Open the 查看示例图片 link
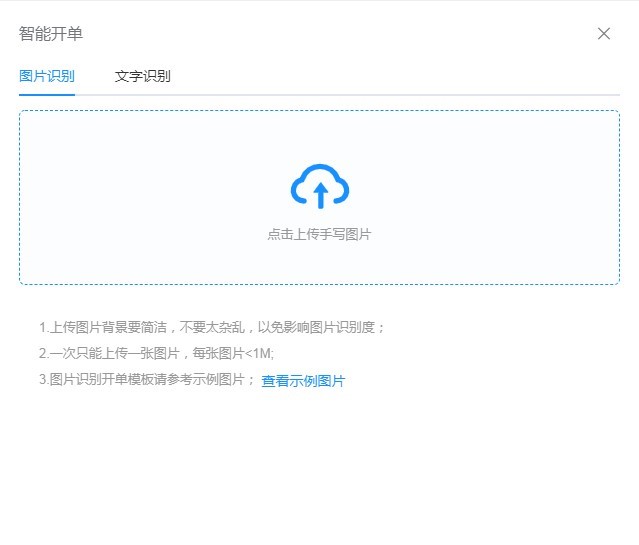The width and height of the screenshot is (639, 545). pyautogui.click(x=303, y=381)
